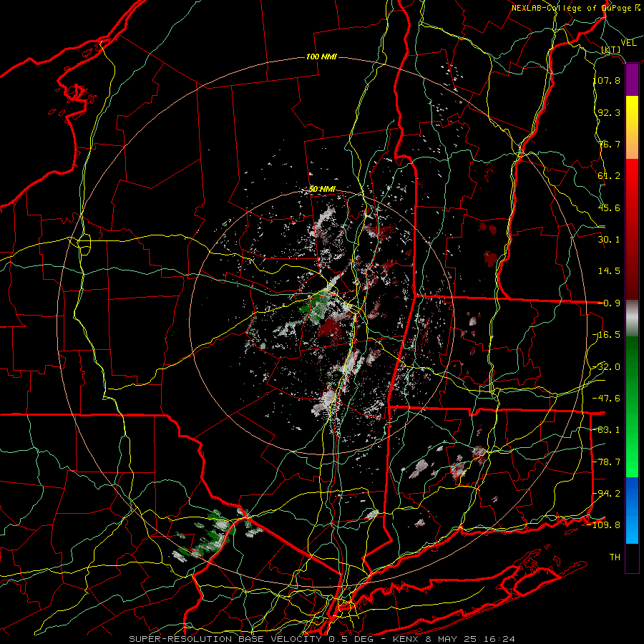Click the purple segment of the velocity scale
The width and height of the screenshot is (644, 644).
[x=632, y=80]
